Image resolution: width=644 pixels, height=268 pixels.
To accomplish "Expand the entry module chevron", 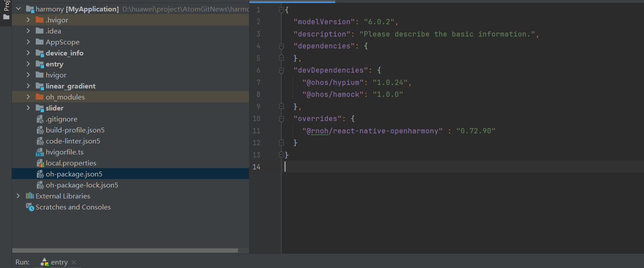I will (x=28, y=64).
